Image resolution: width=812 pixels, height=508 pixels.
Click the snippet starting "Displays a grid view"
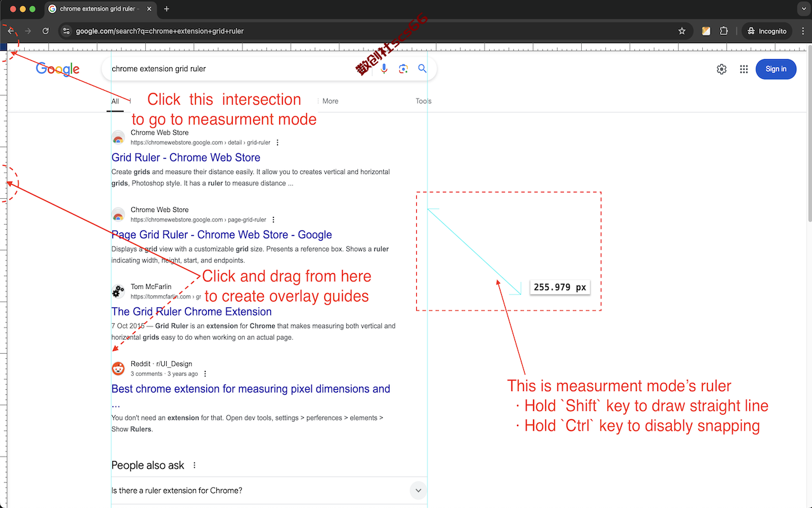pos(251,255)
